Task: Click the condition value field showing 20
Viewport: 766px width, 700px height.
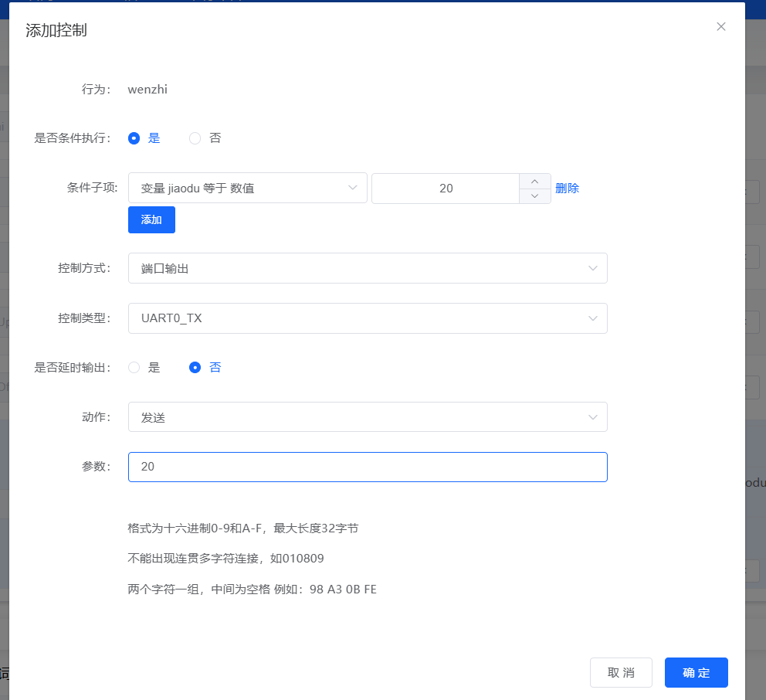Action: click(446, 188)
